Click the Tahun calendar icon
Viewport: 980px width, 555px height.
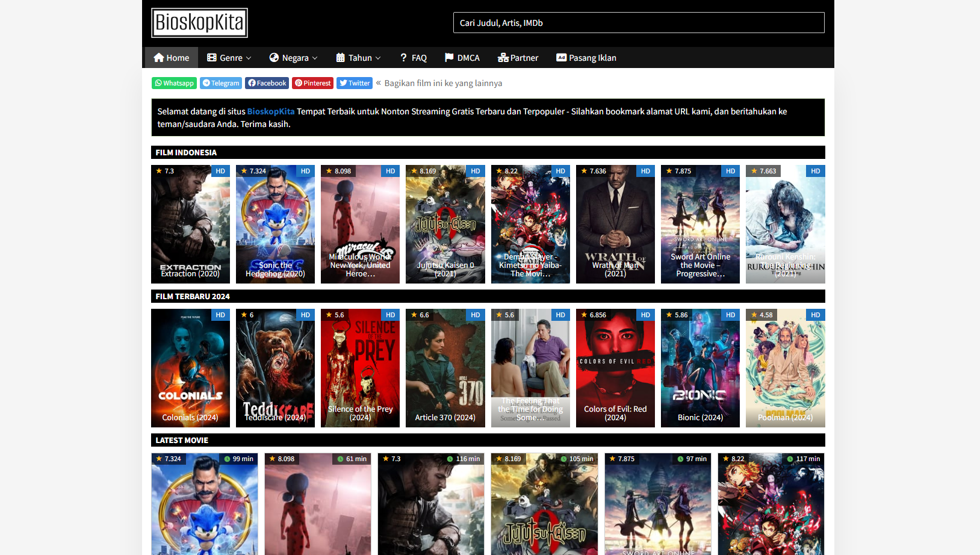tap(341, 58)
